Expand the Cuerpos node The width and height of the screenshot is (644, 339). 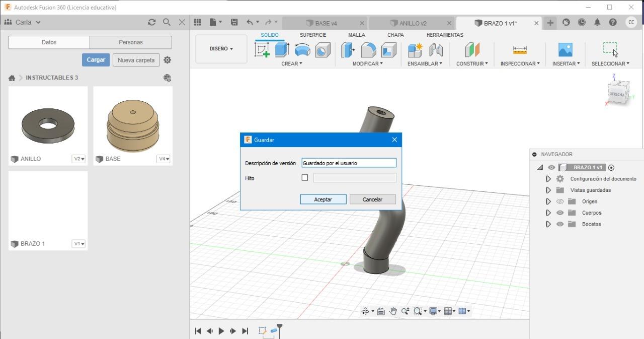coord(548,213)
